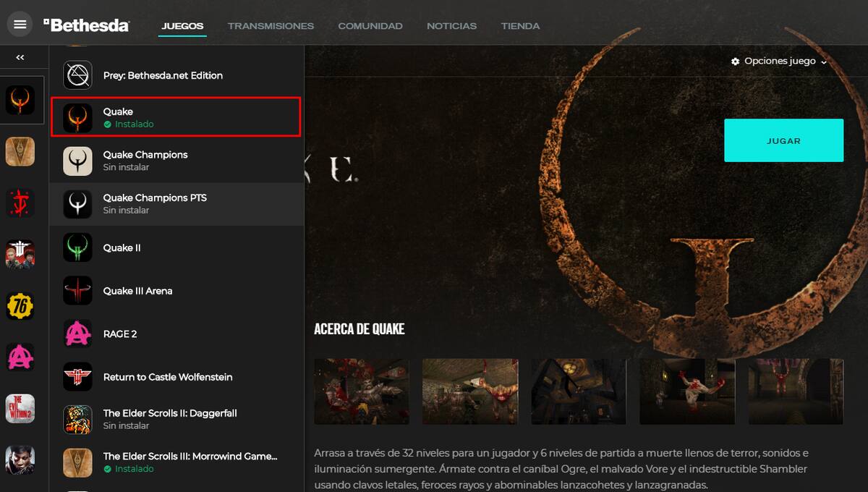868x492 pixels.
Task: Click Sin instalar under Daggerfall
Action: (126, 426)
